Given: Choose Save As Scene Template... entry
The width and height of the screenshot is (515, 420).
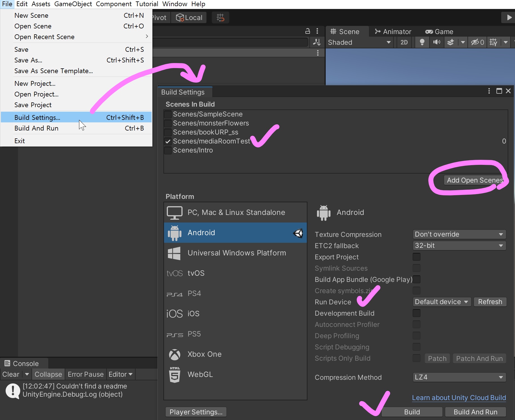Looking at the screenshot, I should [76, 71].
